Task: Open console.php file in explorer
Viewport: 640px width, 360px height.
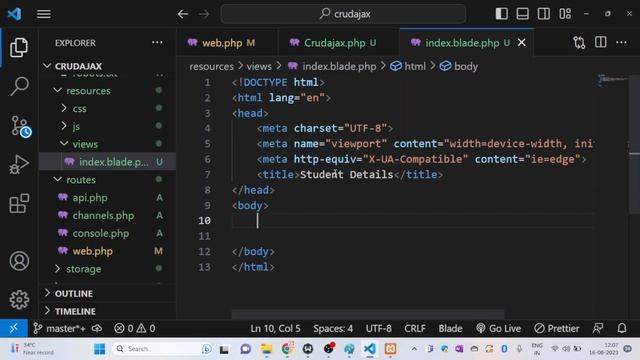Action: click(108, 233)
